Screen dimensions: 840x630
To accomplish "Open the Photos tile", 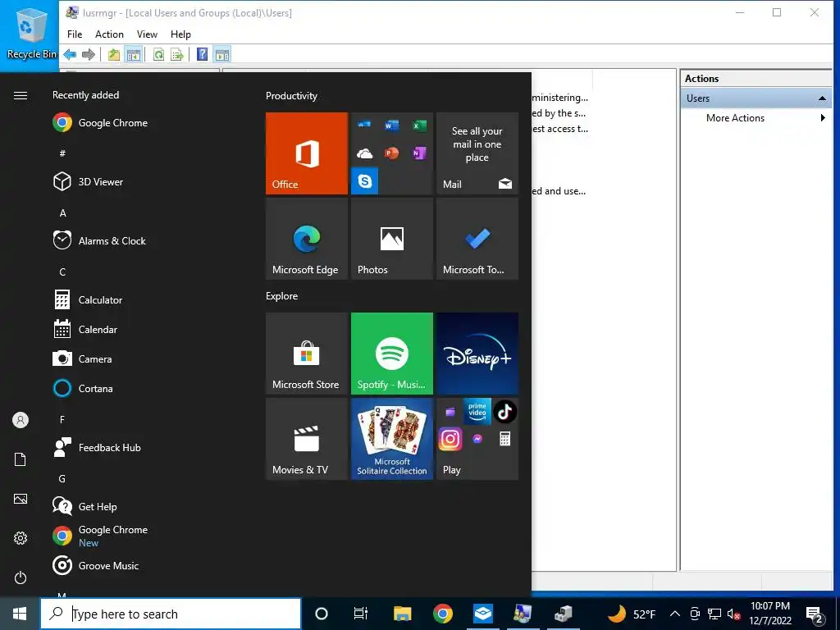I will coord(391,239).
